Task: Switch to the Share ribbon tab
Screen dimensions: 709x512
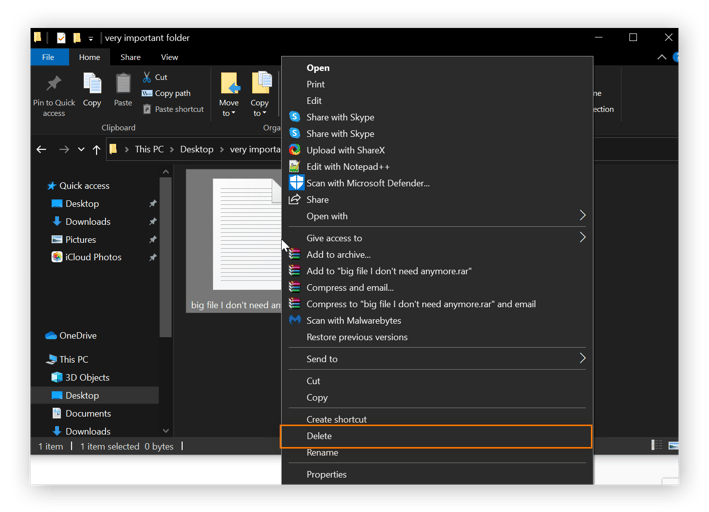Action: pyautogui.click(x=130, y=57)
